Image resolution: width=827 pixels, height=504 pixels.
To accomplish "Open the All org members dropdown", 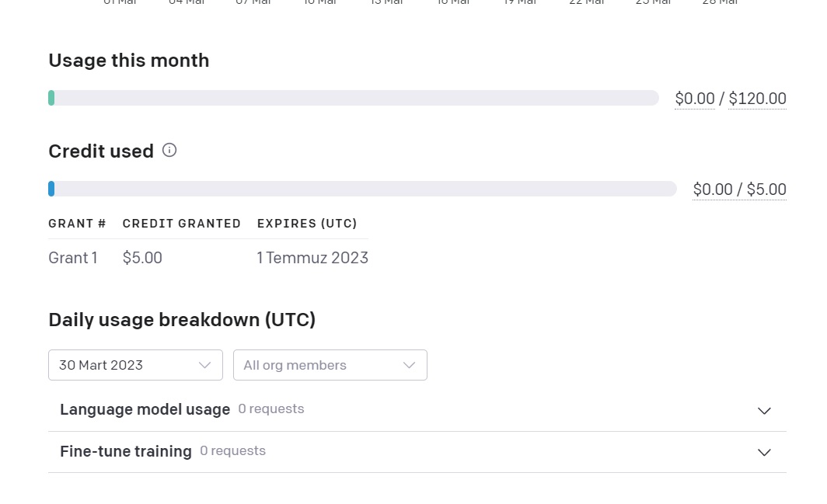I will (x=330, y=365).
